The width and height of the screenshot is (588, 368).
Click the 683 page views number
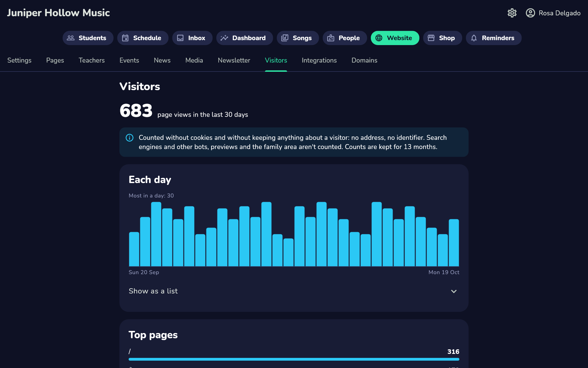(136, 111)
